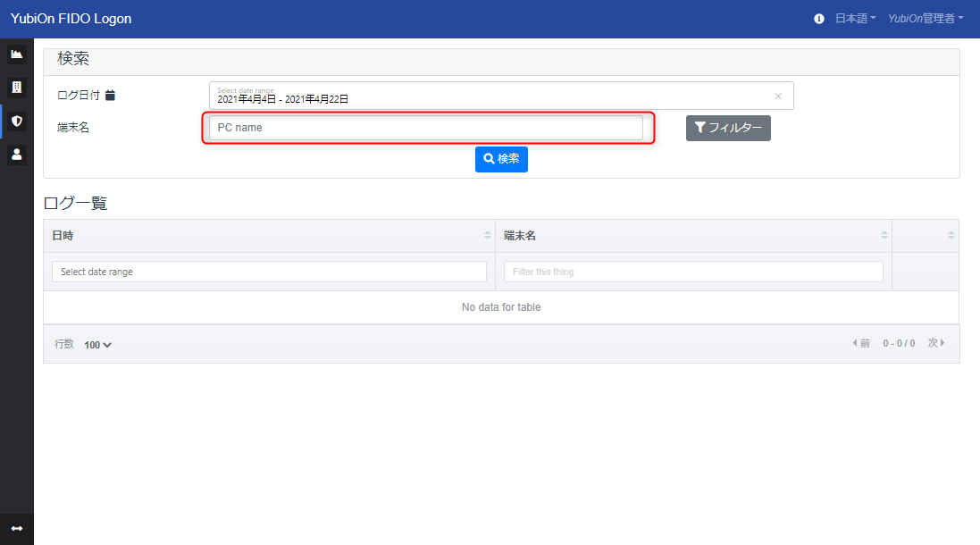Image resolution: width=980 pixels, height=545 pixels.
Task: Click the info circle icon in header
Action: click(818, 19)
